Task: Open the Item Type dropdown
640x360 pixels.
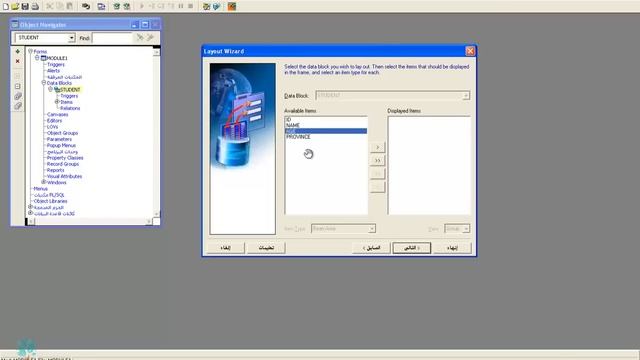Action: pyautogui.click(x=371, y=229)
